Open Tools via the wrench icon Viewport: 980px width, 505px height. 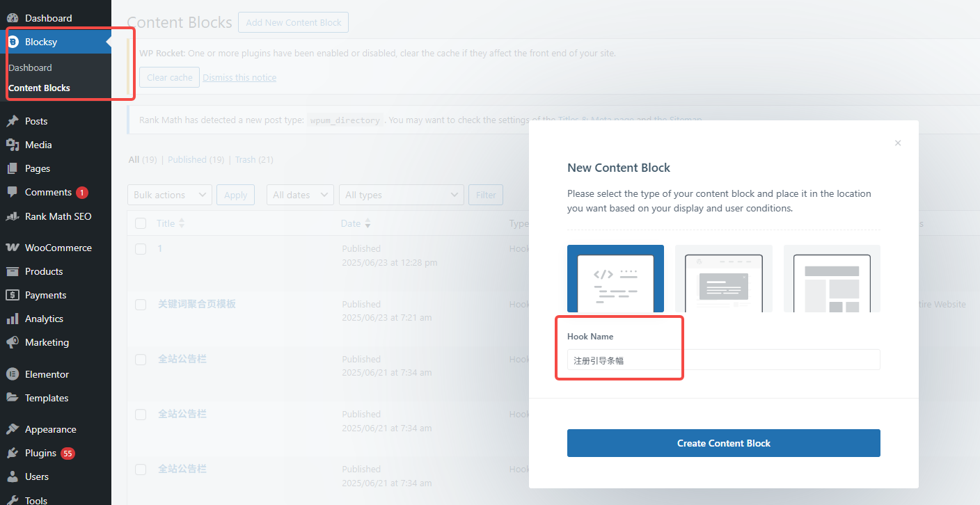pos(13,499)
